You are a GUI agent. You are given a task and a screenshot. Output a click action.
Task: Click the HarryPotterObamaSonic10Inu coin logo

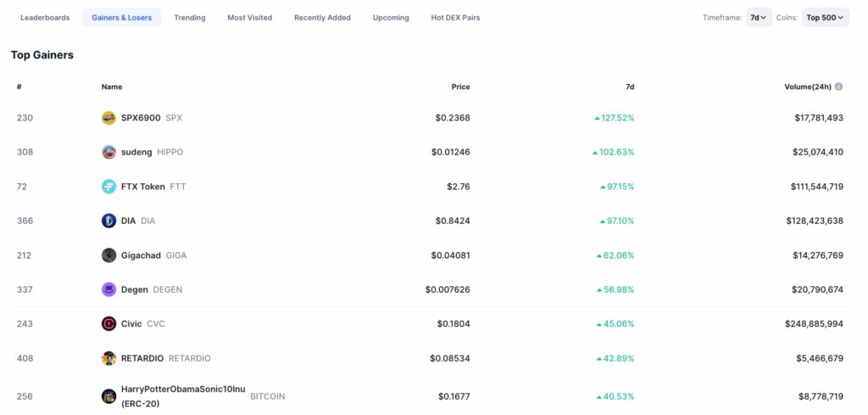[109, 396]
